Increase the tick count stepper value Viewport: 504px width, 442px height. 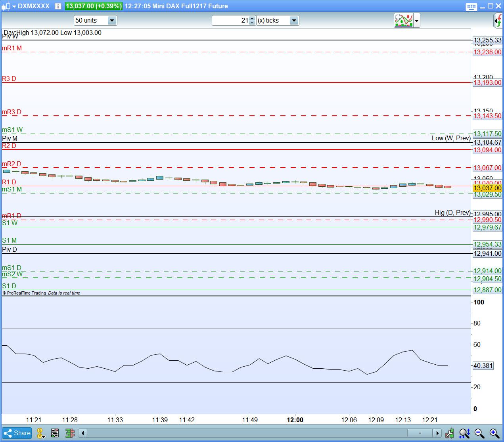[x=252, y=18]
